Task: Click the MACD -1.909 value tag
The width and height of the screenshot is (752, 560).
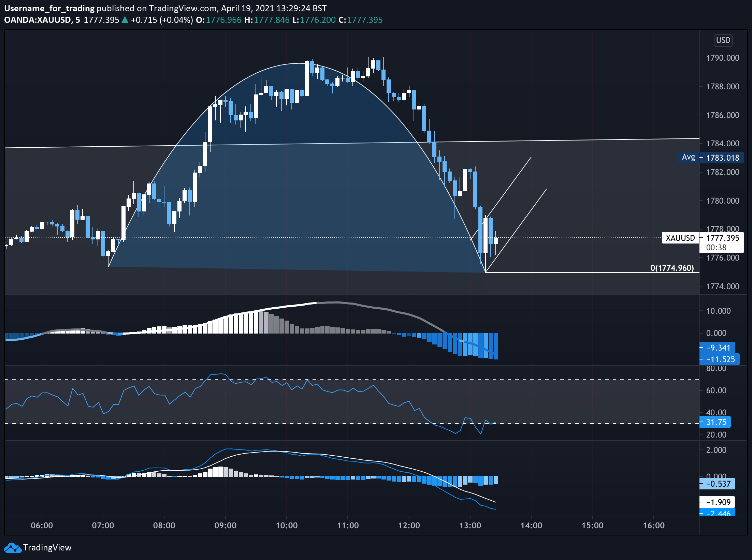Action: click(x=717, y=502)
